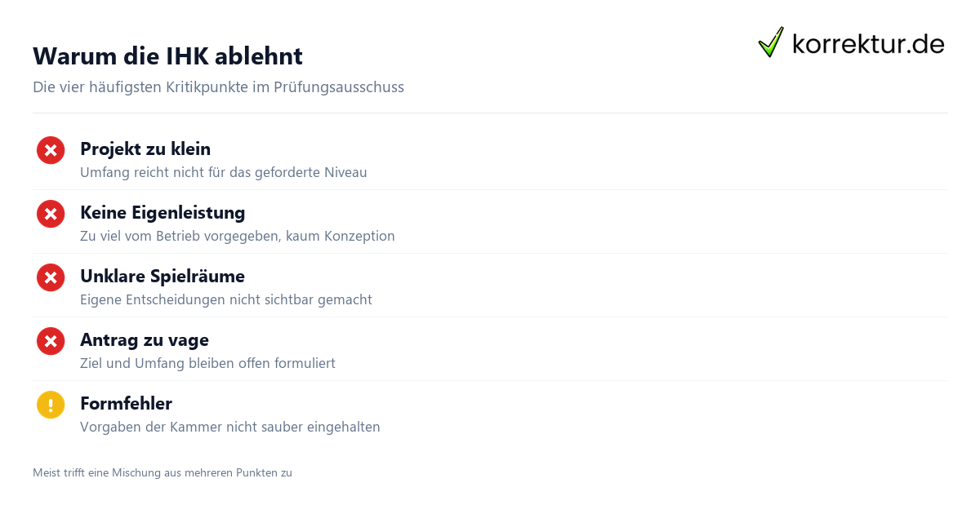This screenshot has height=514, width=980.
Task: Click the red X icon beside Antrag zu vage
Action: point(51,341)
